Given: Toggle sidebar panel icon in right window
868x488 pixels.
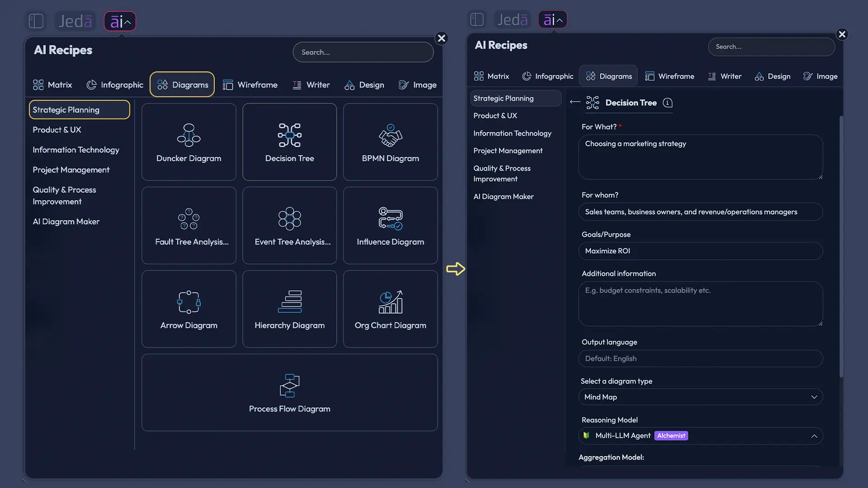Looking at the screenshot, I should (477, 19).
